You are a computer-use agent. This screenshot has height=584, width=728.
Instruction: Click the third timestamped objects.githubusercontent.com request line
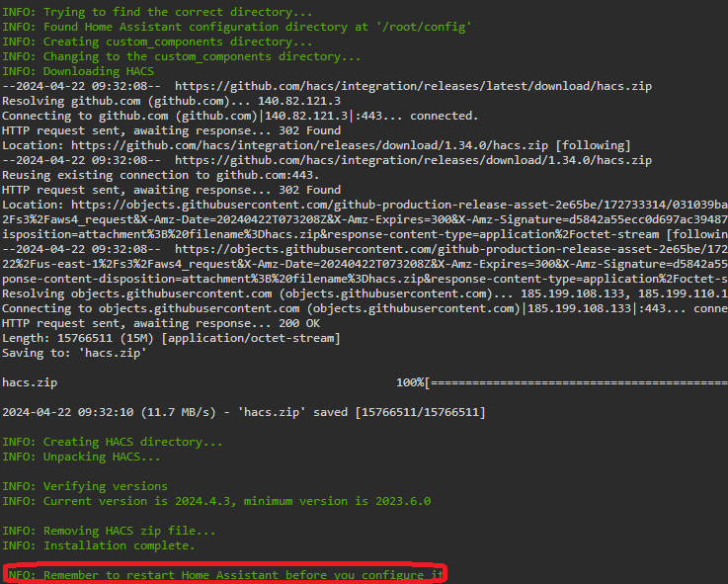tap(364, 250)
